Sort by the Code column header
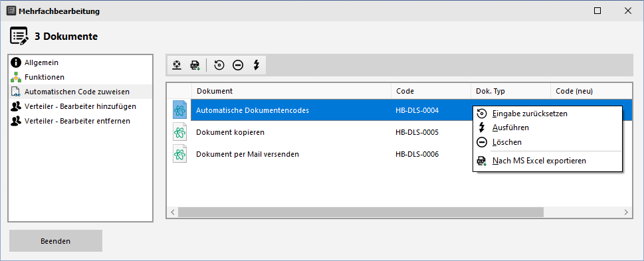The image size is (644, 261). (x=431, y=91)
